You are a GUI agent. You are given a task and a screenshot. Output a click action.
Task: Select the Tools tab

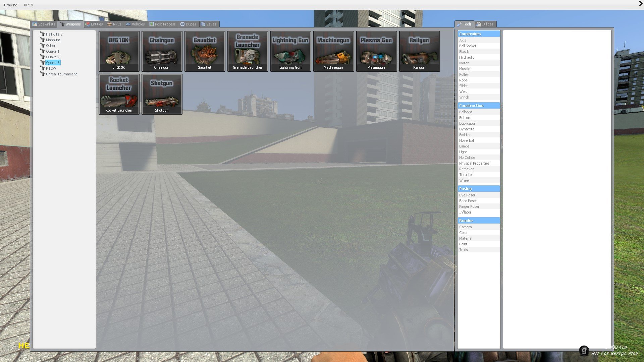click(x=464, y=24)
